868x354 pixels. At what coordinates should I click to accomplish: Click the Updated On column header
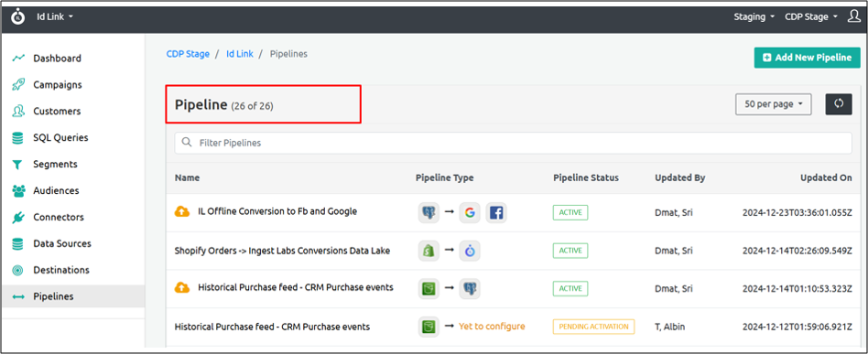(826, 178)
